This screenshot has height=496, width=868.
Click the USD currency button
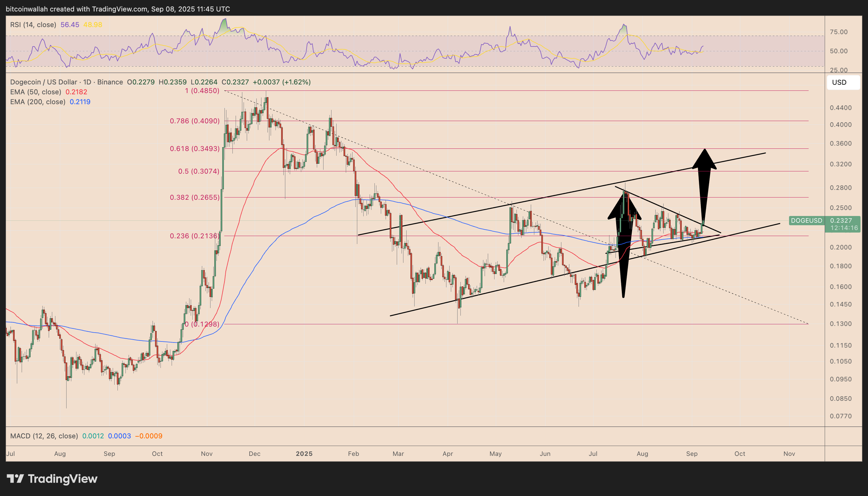tap(843, 82)
